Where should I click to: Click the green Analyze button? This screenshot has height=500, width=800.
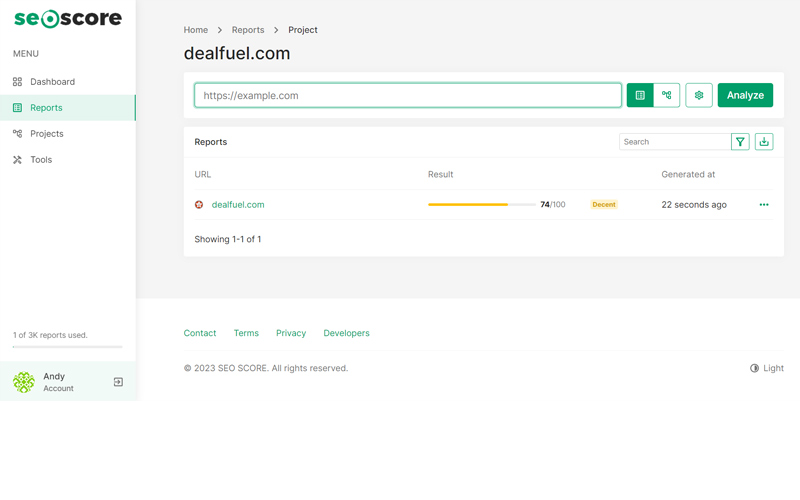pos(745,95)
